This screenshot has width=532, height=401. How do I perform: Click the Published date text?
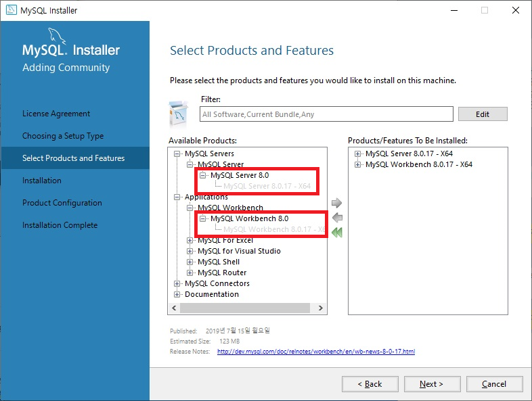[238, 331]
